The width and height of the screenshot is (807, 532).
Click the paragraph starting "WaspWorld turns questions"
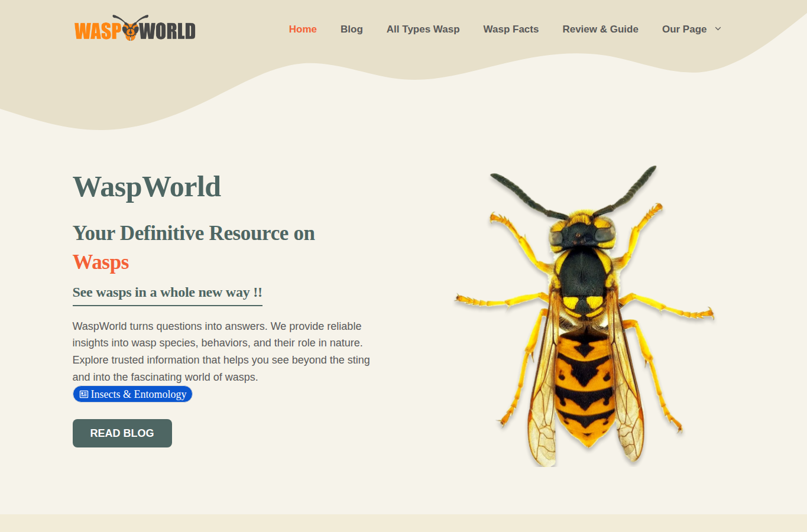coord(221,351)
